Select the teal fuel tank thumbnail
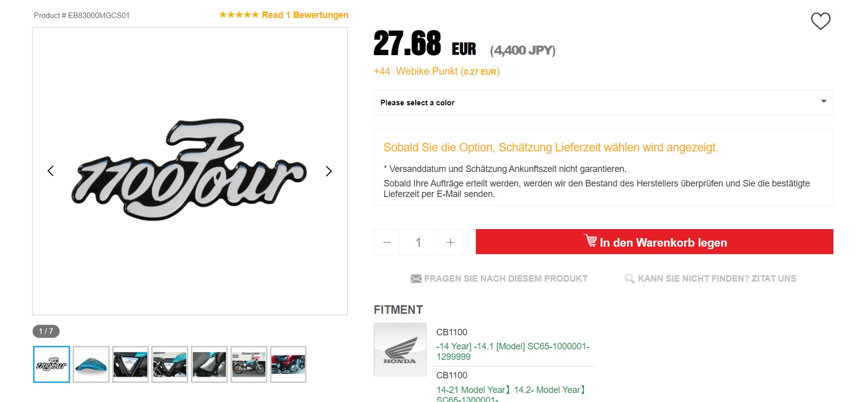Viewport: 868px width, 402px height. coord(91,364)
